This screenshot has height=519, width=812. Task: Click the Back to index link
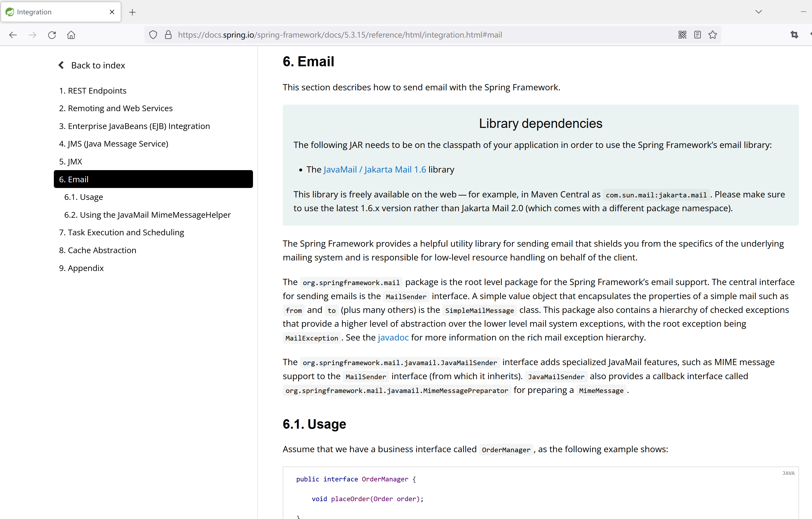click(x=98, y=65)
